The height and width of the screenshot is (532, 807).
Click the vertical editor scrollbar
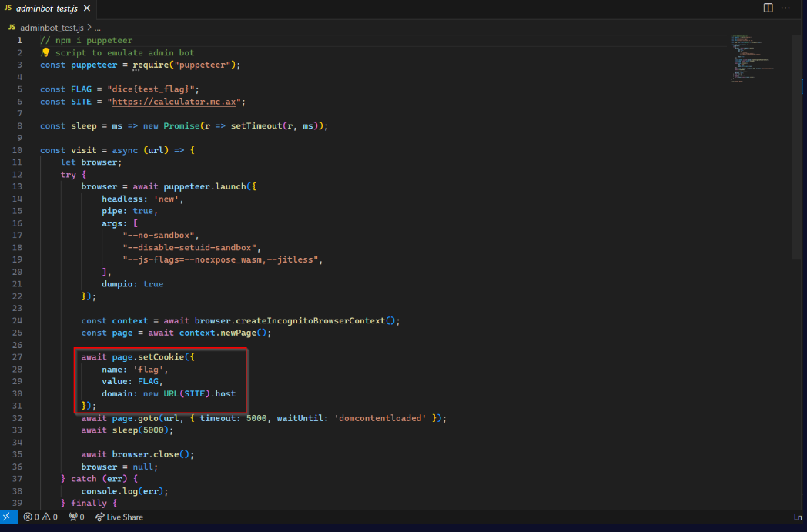point(797,146)
